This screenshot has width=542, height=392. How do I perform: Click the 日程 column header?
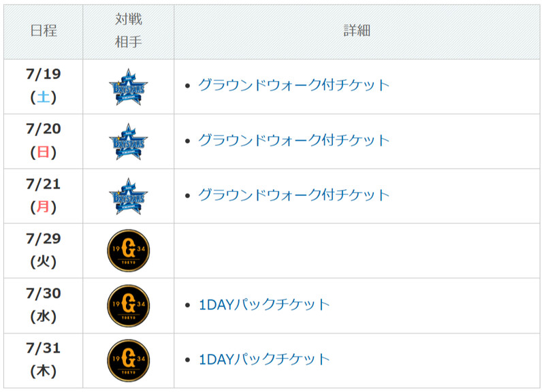pos(43,31)
